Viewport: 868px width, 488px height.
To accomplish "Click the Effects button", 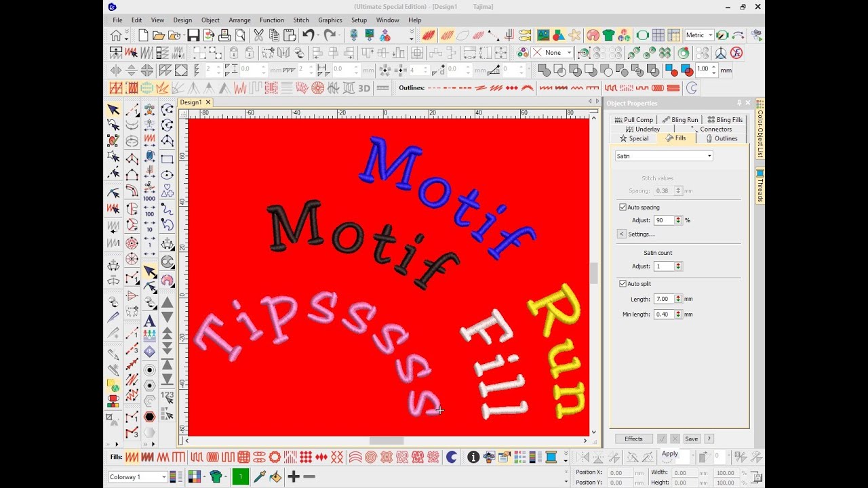I will (633, 439).
